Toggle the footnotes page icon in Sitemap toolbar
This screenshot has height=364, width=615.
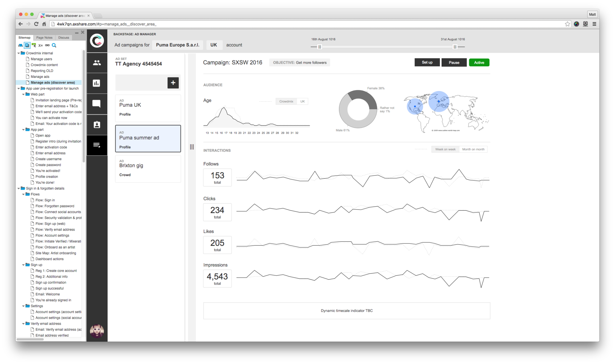pos(27,45)
